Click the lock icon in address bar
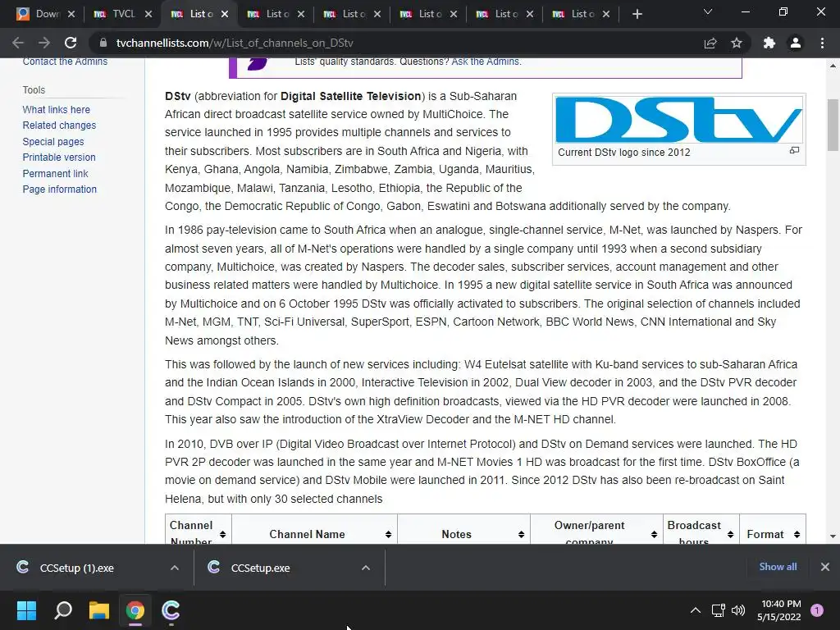 (x=103, y=43)
